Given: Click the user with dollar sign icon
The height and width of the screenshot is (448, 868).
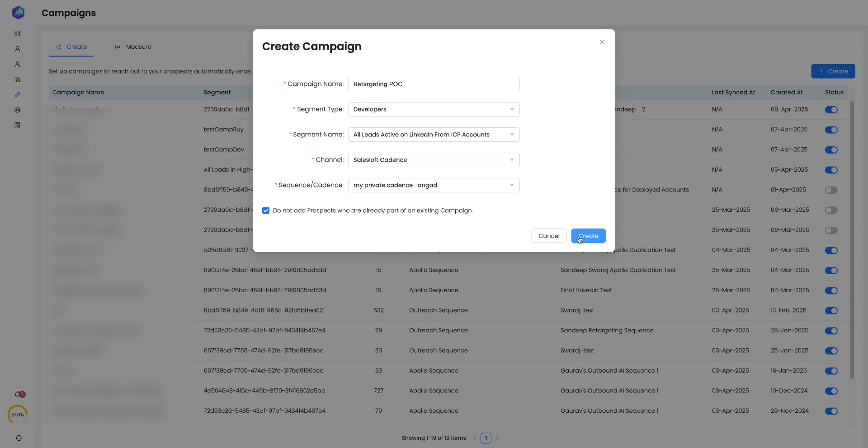Looking at the screenshot, I should pyautogui.click(x=17, y=64).
